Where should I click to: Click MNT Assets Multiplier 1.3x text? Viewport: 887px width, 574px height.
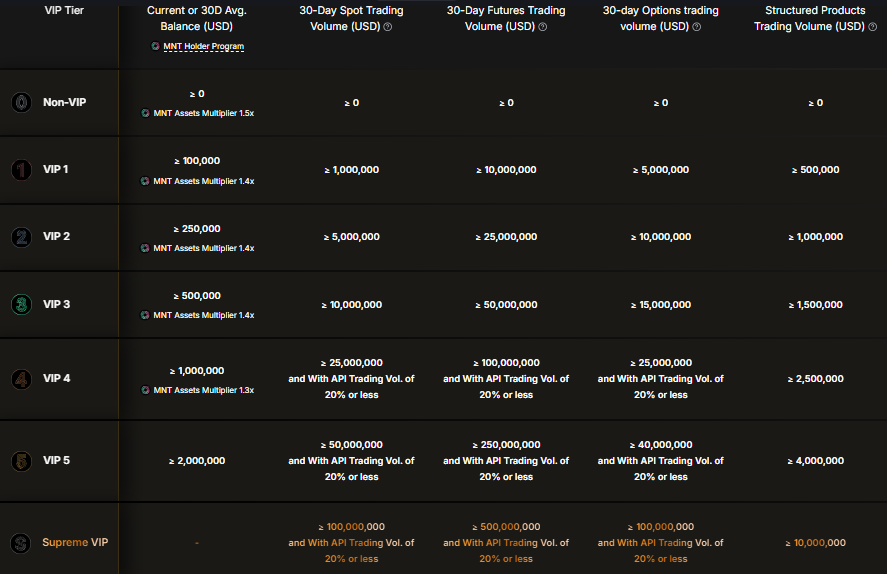pos(204,390)
